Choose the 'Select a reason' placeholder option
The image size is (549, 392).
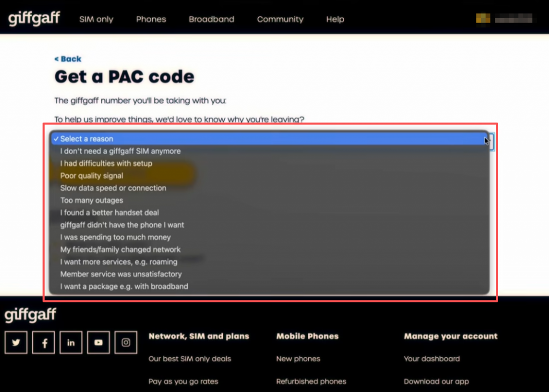[269, 139]
